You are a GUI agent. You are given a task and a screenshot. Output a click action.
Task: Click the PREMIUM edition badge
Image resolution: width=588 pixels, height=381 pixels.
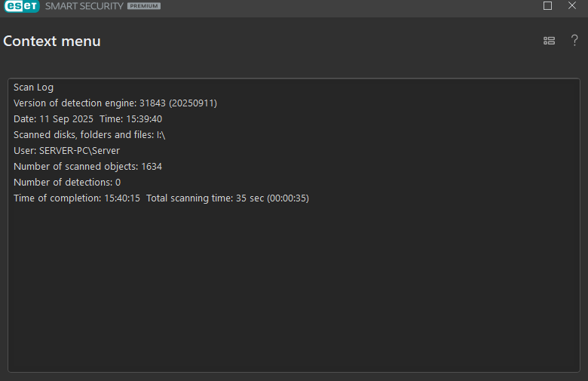click(x=144, y=6)
